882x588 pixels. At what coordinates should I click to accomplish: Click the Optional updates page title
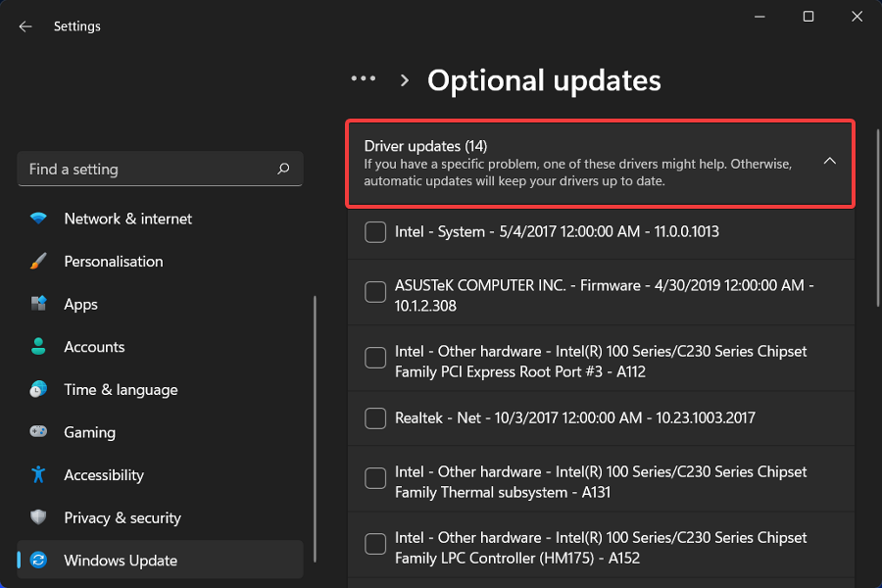544,80
